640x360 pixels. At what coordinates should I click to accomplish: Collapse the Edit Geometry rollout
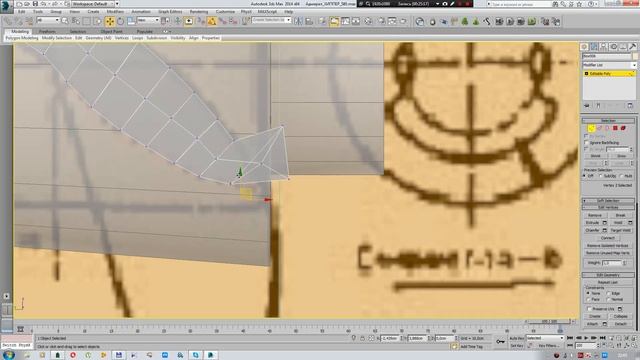(608, 275)
